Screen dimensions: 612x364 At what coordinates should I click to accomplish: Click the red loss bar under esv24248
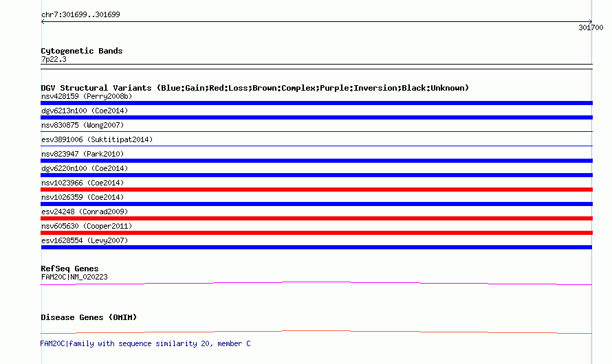click(x=316, y=218)
